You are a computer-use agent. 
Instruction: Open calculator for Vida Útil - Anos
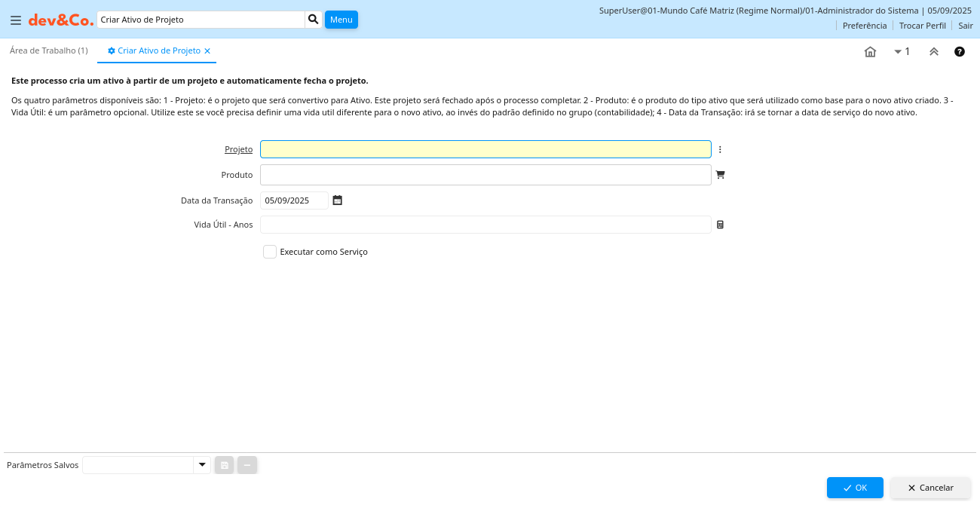(x=720, y=225)
